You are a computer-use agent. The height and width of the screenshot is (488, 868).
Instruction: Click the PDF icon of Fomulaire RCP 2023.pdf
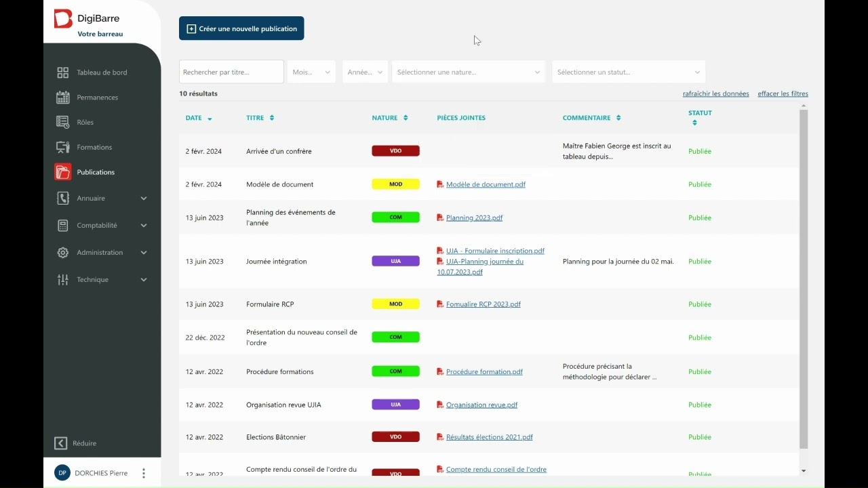coord(440,304)
